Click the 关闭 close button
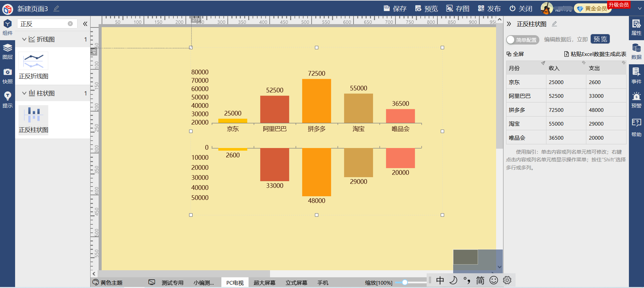Viewport: 644px width, 288px height. coord(521,8)
